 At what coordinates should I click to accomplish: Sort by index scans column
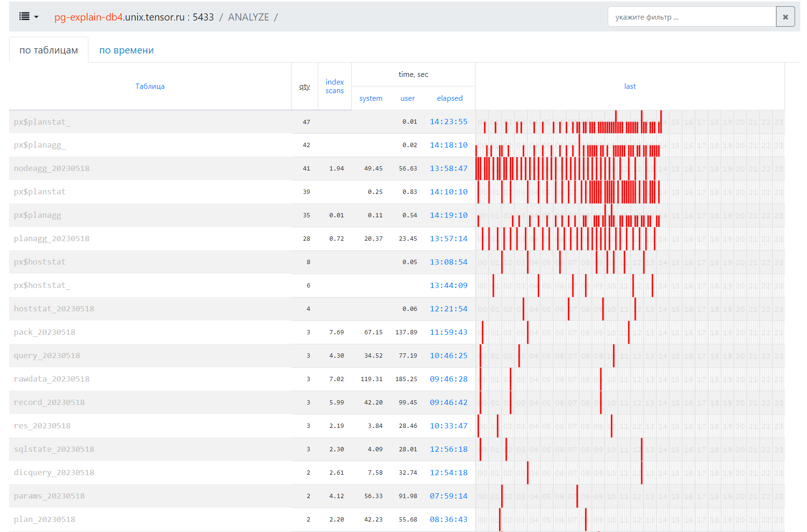(334, 86)
